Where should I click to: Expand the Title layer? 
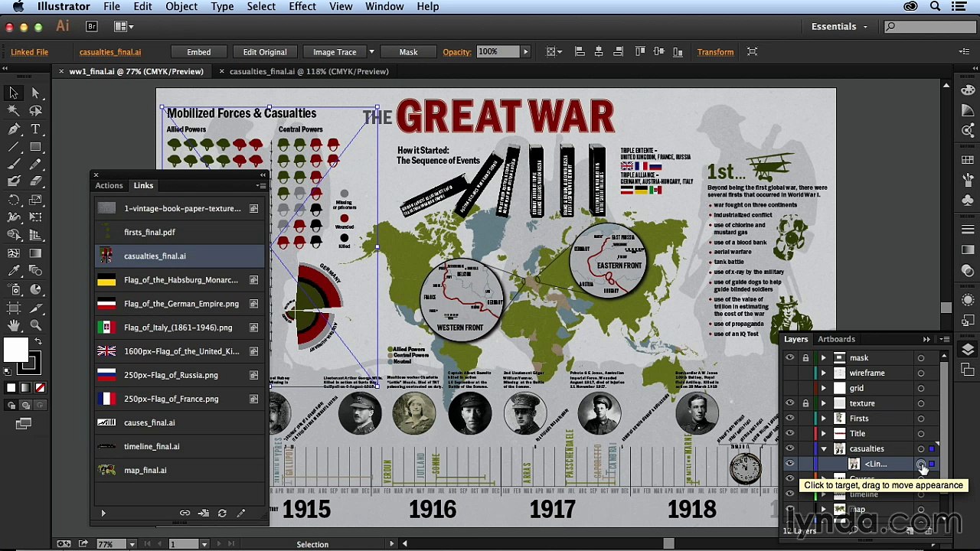click(x=824, y=433)
